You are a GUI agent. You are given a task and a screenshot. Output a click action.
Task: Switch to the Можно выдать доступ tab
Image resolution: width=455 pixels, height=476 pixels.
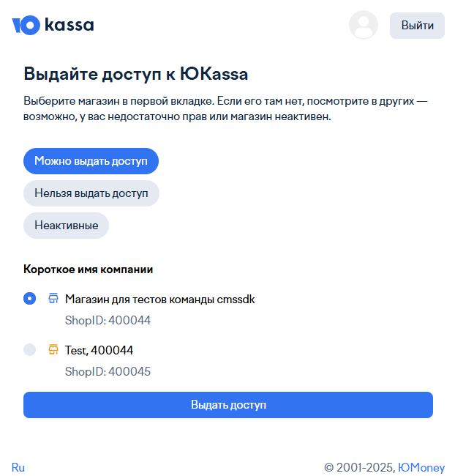click(91, 161)
